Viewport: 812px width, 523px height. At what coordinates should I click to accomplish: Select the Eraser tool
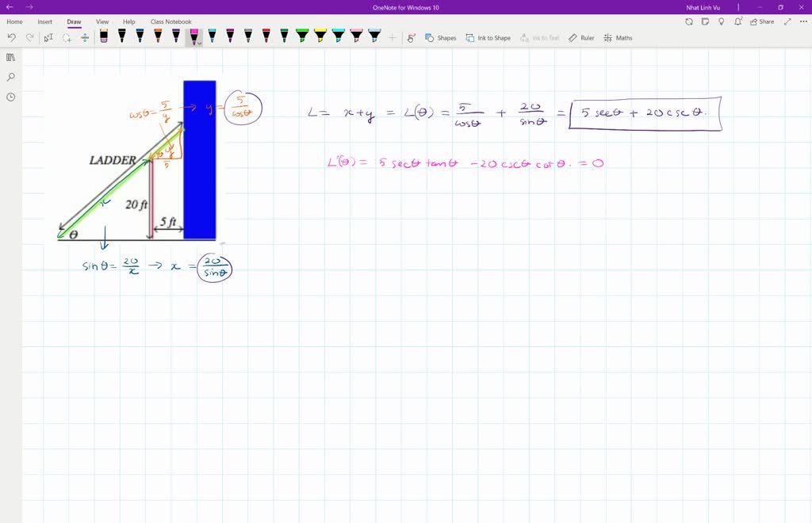click(104, 36)
